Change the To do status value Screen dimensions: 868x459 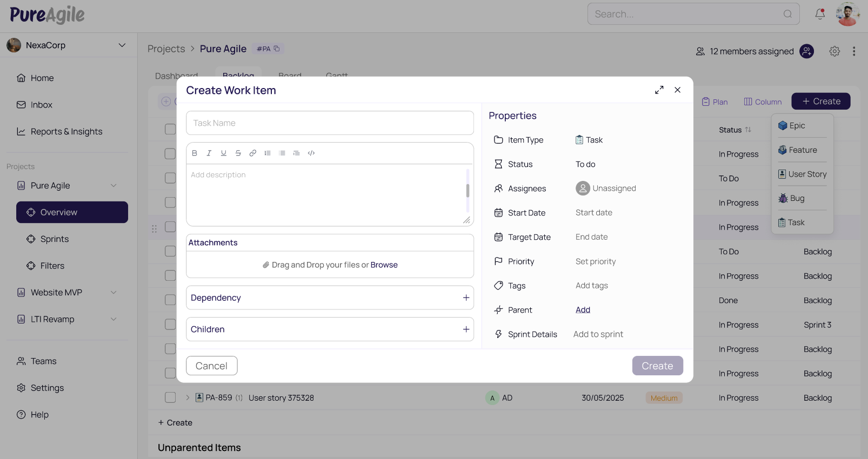585,164
